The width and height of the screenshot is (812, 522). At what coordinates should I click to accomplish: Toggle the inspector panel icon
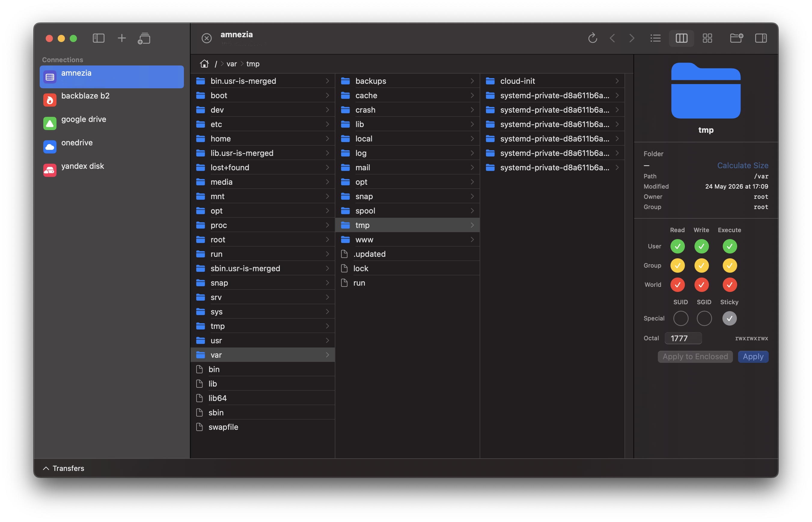click(761, 38)
